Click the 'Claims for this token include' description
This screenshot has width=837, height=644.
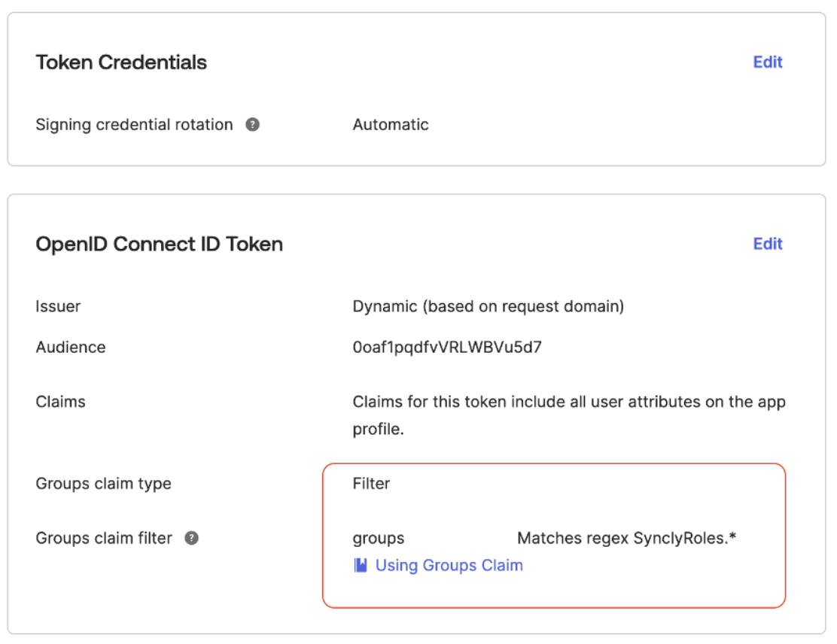coord(569,415)
